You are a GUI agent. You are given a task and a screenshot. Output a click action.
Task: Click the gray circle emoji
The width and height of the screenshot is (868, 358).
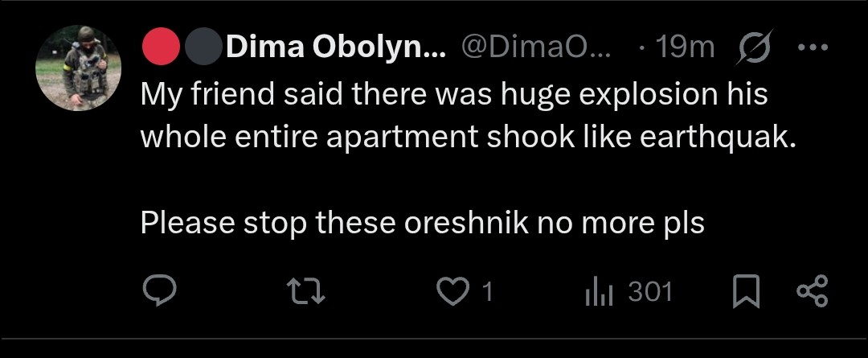click(203, 48)
